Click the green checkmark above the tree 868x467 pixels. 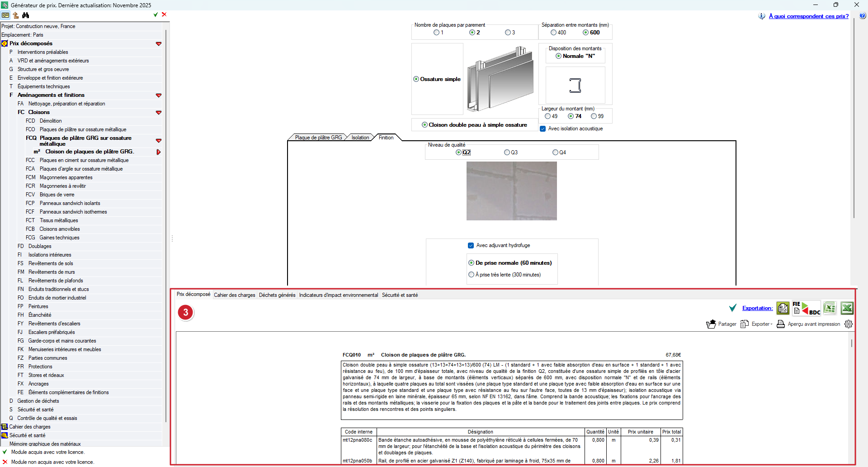(x=156, y=14)
